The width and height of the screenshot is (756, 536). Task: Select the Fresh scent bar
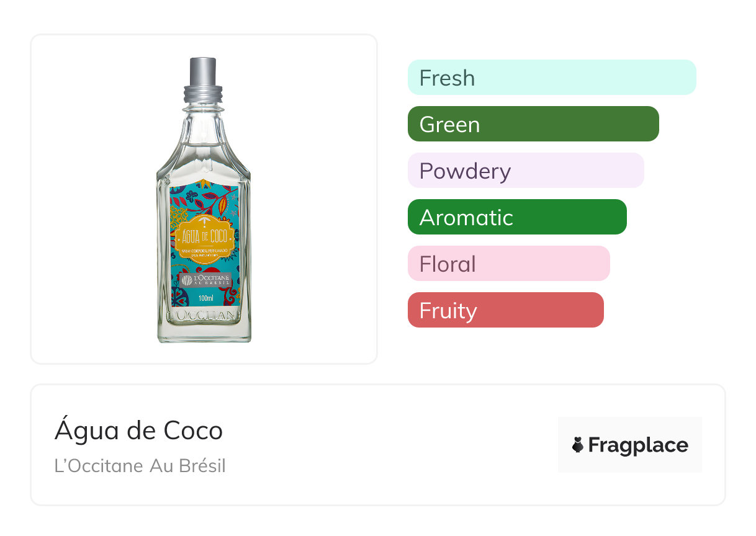551,78
